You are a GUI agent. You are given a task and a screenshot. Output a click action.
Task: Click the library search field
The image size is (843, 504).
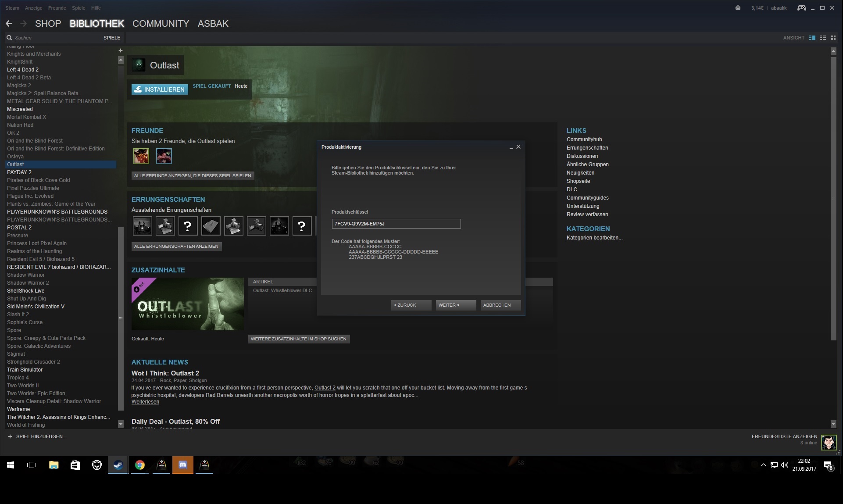coord(57,38)
